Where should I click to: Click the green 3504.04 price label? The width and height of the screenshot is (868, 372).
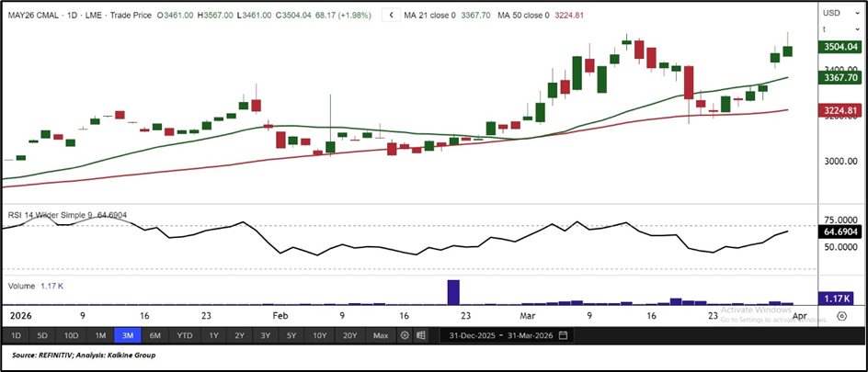(839, 47)
